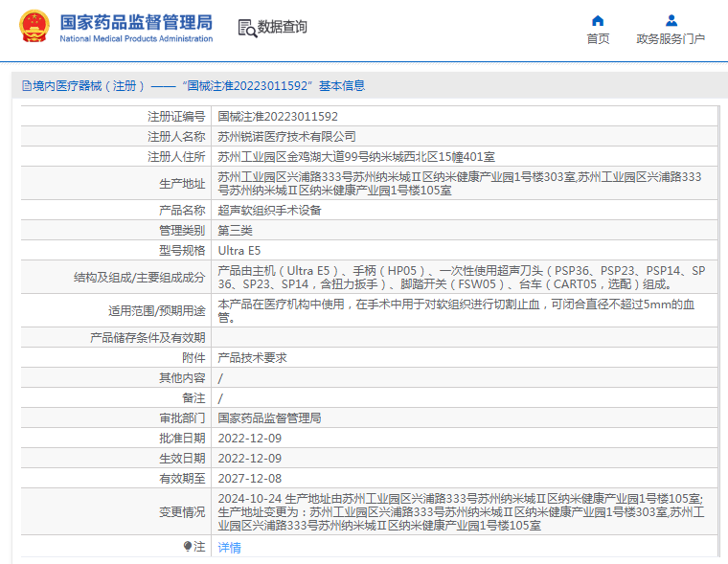Click the lightbulb icon beside 注

point(188,547)
